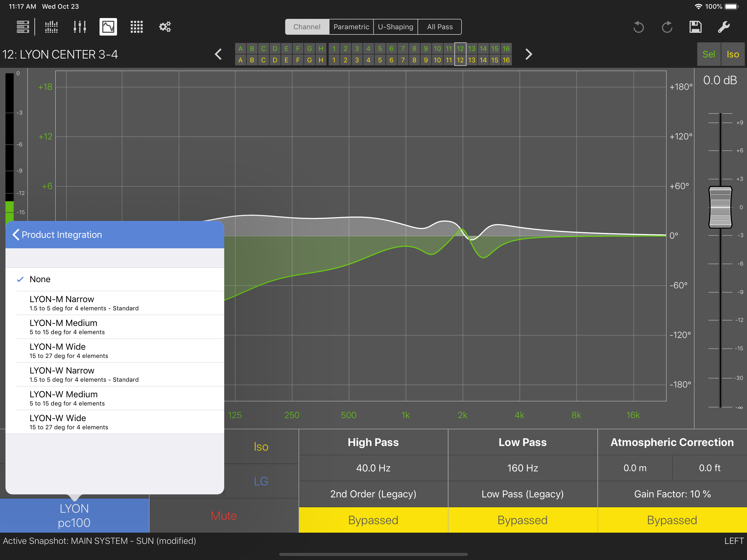Open the matrix grid view icon

[136, 27]
